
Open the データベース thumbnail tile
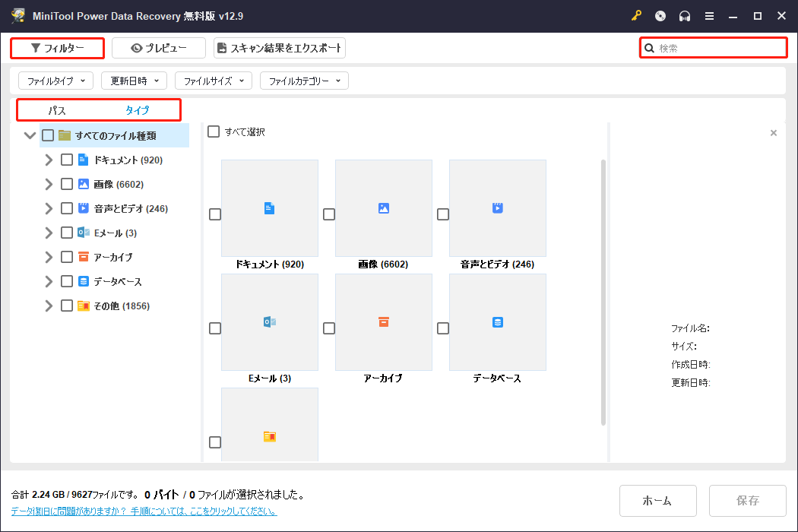(x=498, y=322)
